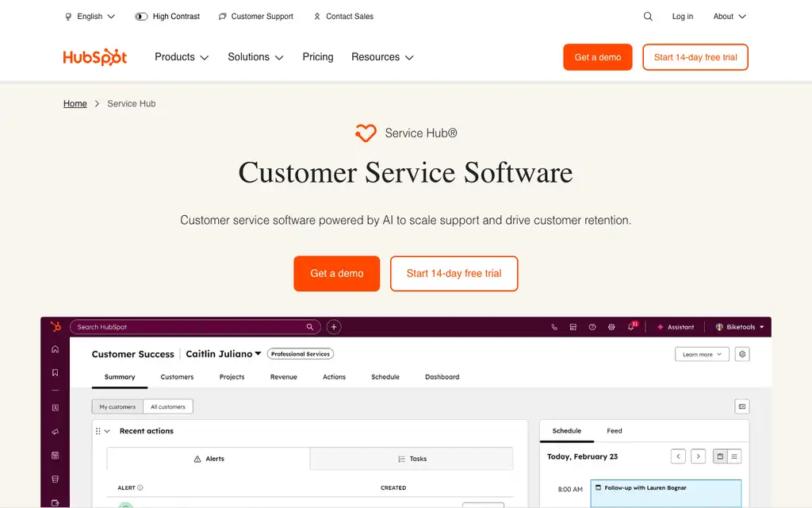Click the plus icon next to Search HubSpot

[x=334, y=327]
